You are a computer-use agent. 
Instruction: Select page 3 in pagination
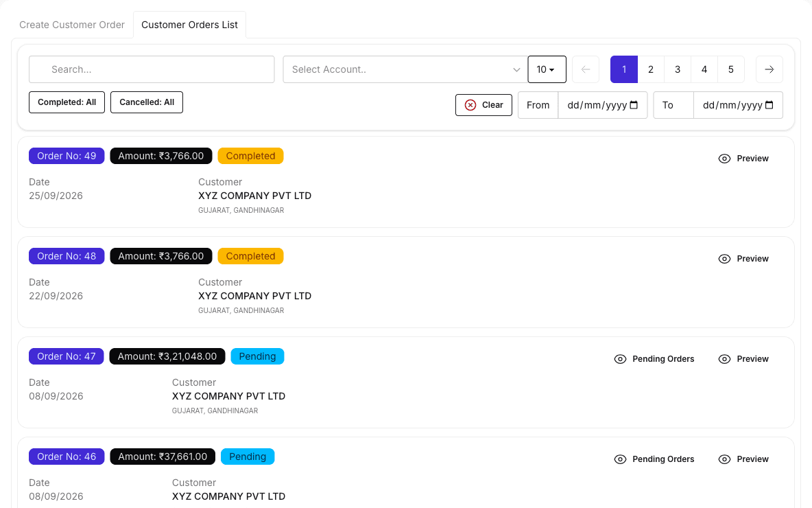(x=678, y=69)
